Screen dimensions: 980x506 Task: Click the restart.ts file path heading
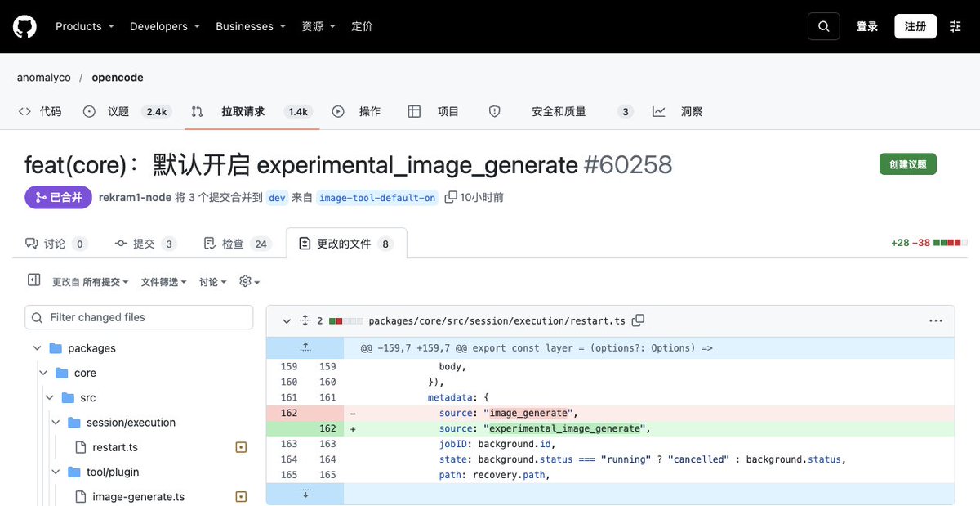click(x=497, y=320)
